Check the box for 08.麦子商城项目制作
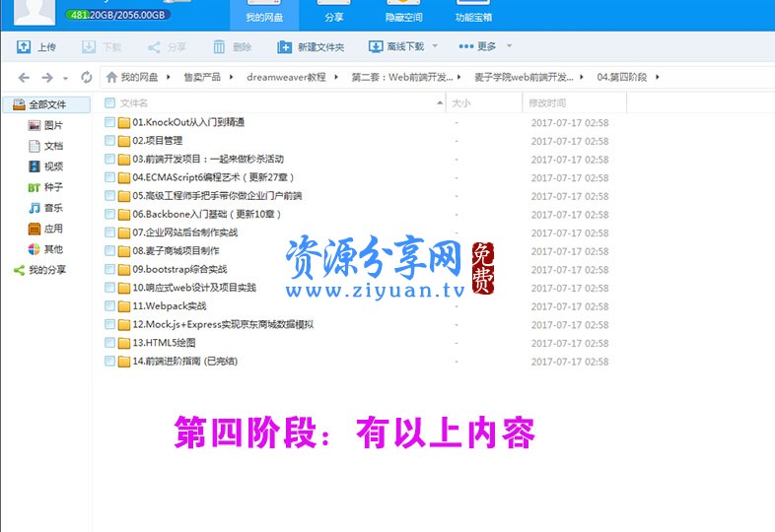Viewport: 775px width, 532px height. pyautogui.click(x=109, y=251)
